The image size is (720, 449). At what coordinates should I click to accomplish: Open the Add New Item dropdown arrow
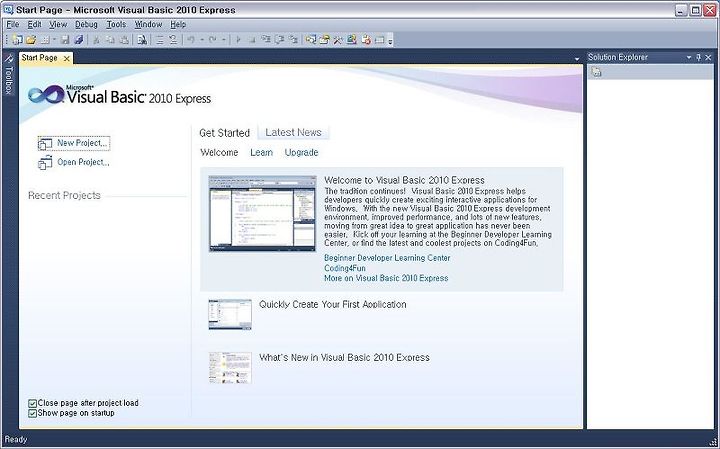tap(54, 40)
